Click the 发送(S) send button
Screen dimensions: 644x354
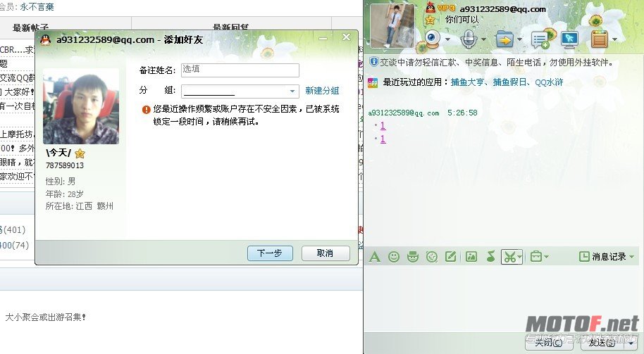[601, 342]
